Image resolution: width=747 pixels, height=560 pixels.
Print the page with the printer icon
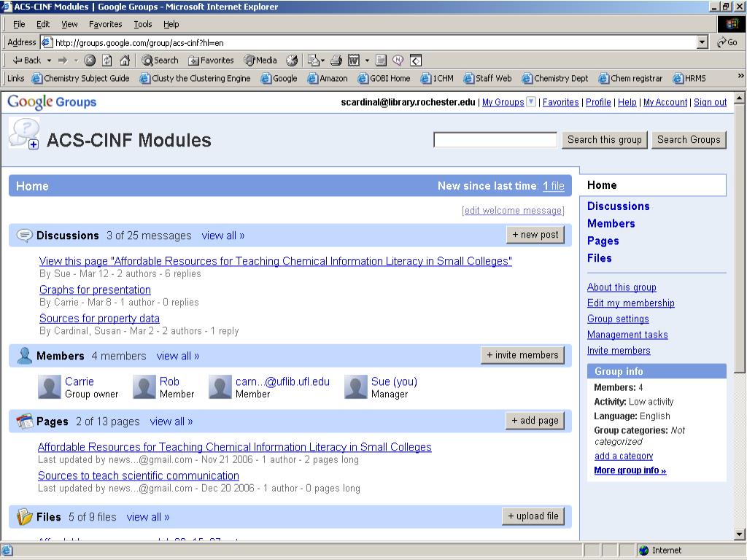(336, 61)
